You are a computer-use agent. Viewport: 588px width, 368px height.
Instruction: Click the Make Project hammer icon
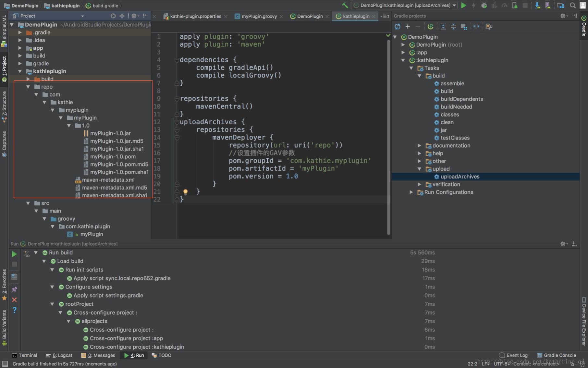[x=345, y=5]
